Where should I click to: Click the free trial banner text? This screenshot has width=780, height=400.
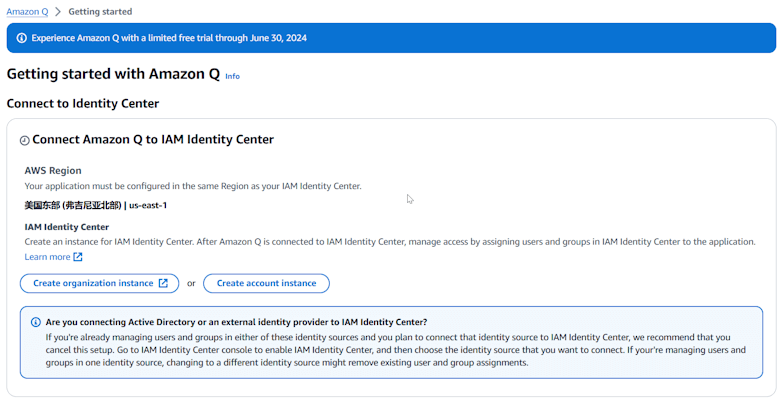point(169,38)
